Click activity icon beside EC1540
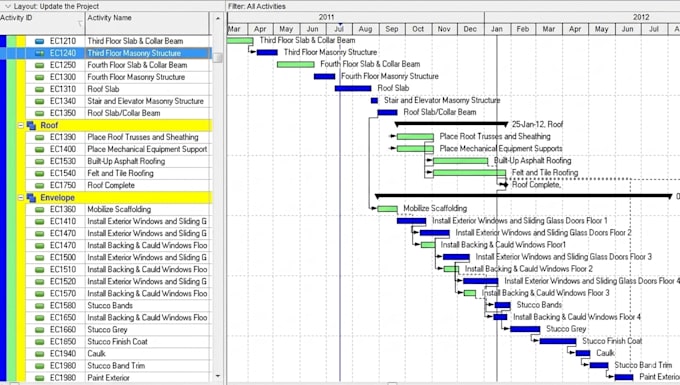This screenshot has height=385, width=680. pyautogui.click(x=39, y=173)
